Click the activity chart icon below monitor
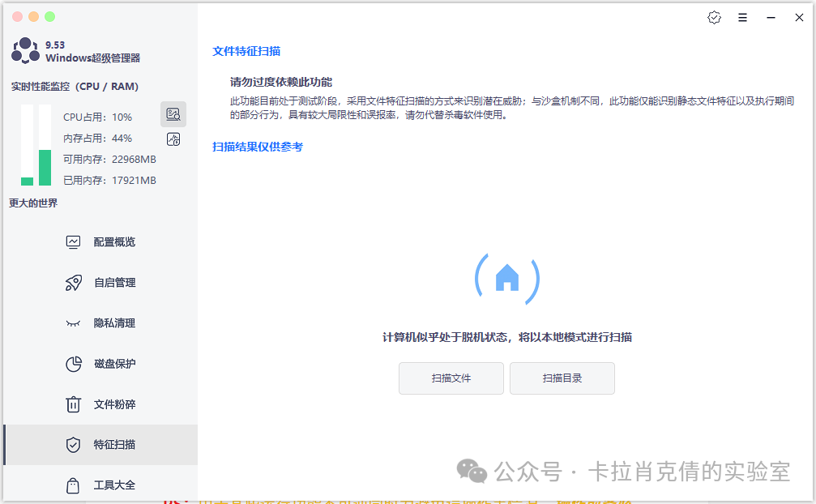816x504 pixels. (x=173, y=139)
